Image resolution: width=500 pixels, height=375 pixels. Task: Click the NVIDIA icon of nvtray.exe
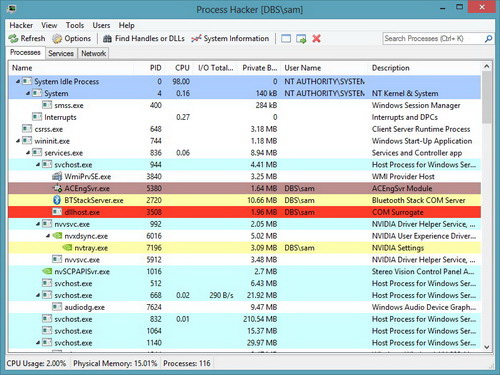tap(67, 248)
